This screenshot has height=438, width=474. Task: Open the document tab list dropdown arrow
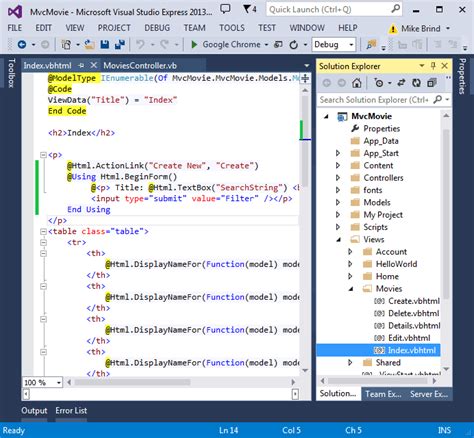(307, 66)
